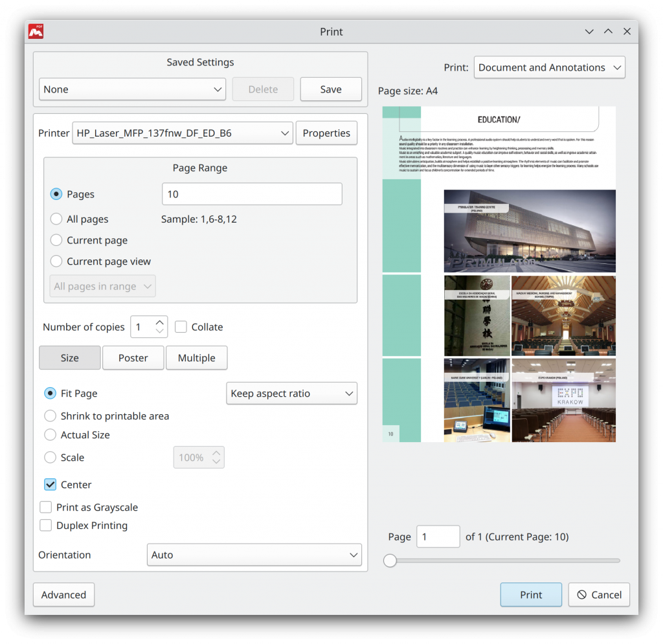Change Orientation using the Auto dropdown

point(254,555)
